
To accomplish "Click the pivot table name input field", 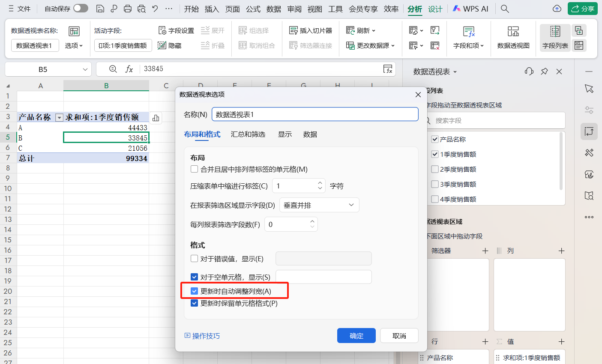I will (x=315, y=114).
